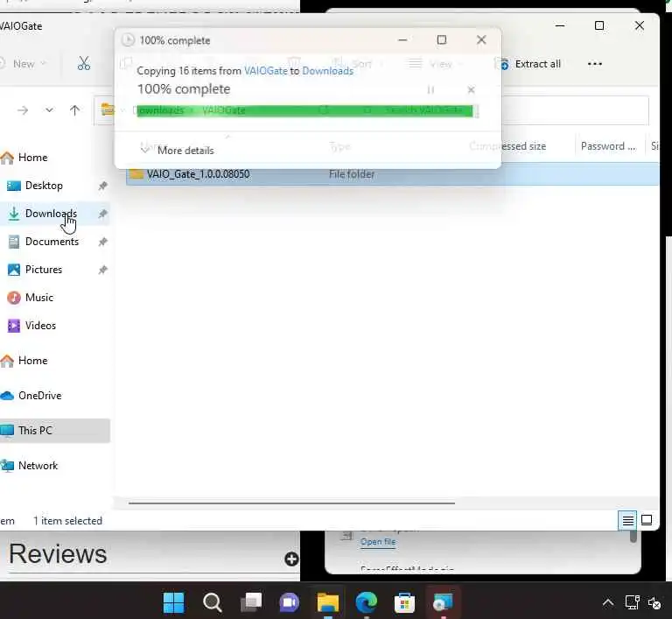Click VAIOGate source link in copy dialog
The height and width of the screenshot is (619, 672).
click(x=266, y=71)
